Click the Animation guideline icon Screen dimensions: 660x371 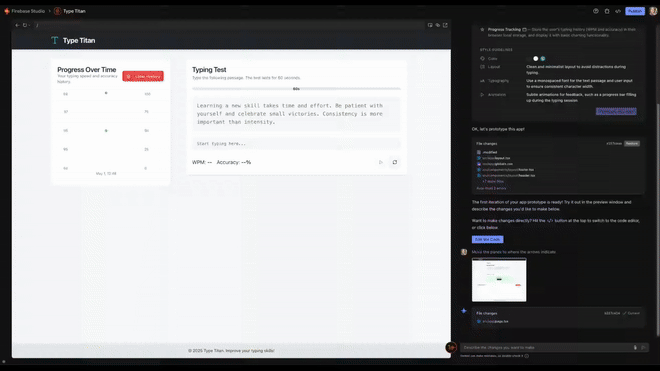pos(482,95)
